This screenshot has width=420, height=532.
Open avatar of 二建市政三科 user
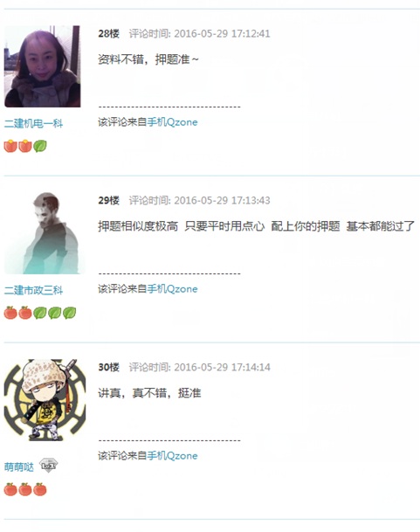point(45,233)
